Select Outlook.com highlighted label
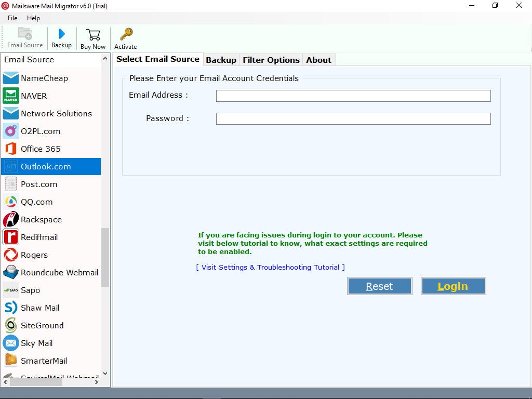The image size is (532, 399). (x=46, y=167)
